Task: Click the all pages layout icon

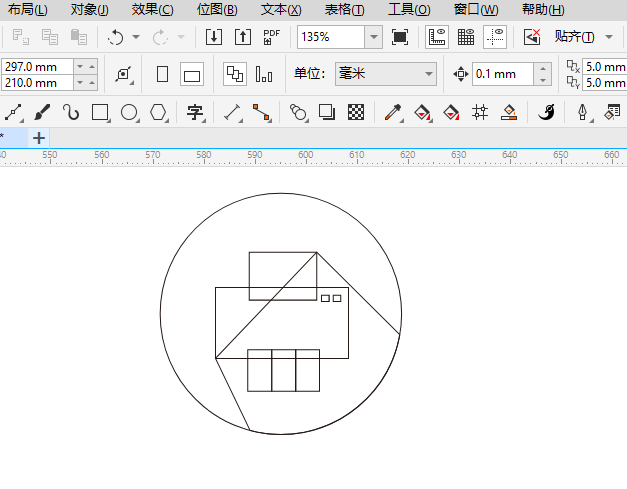Action: tap(235, 74)
